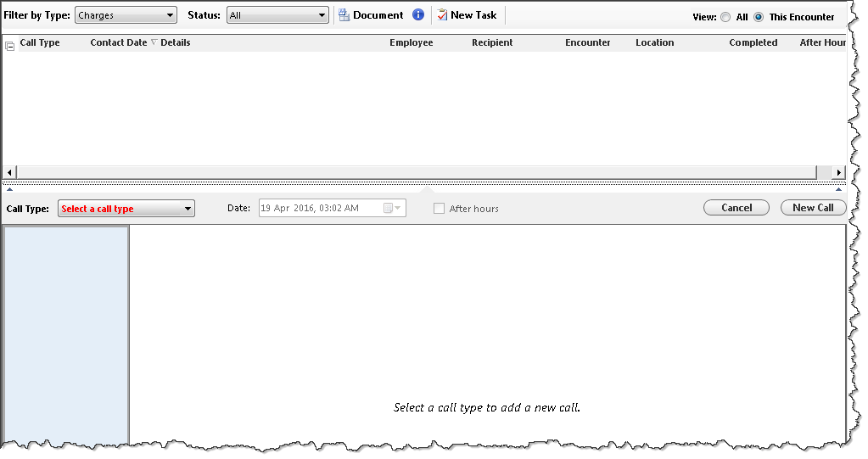Click the left blue pane-collapse triangle
The height and width of the screenshot is (459, 868).
click(9, 189)
